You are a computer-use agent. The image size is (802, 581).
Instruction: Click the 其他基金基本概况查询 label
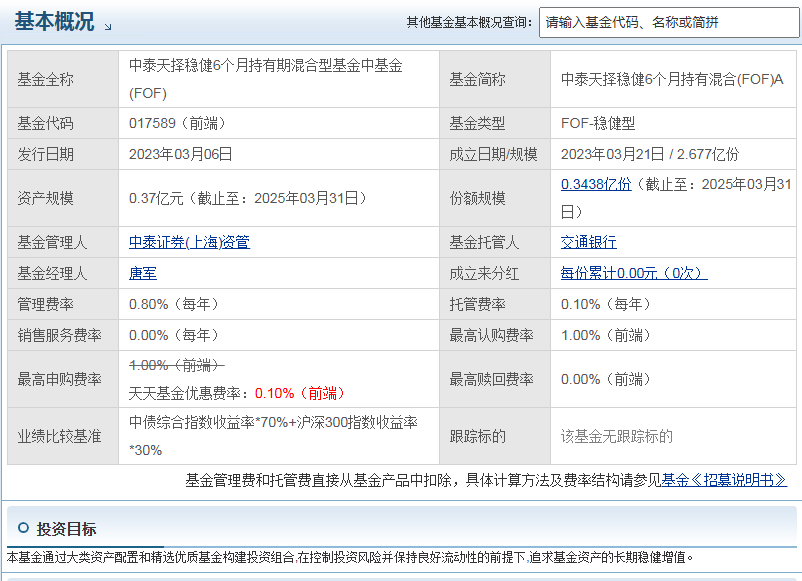469,23
